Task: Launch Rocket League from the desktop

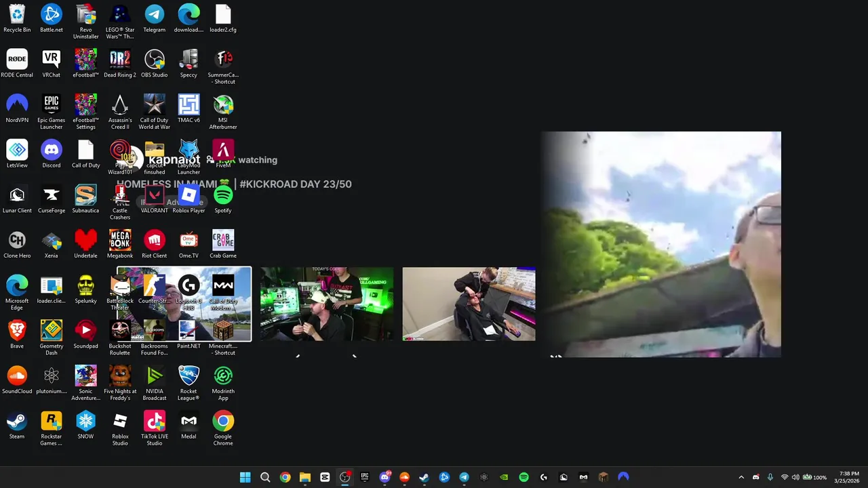Action: [189, 384]
